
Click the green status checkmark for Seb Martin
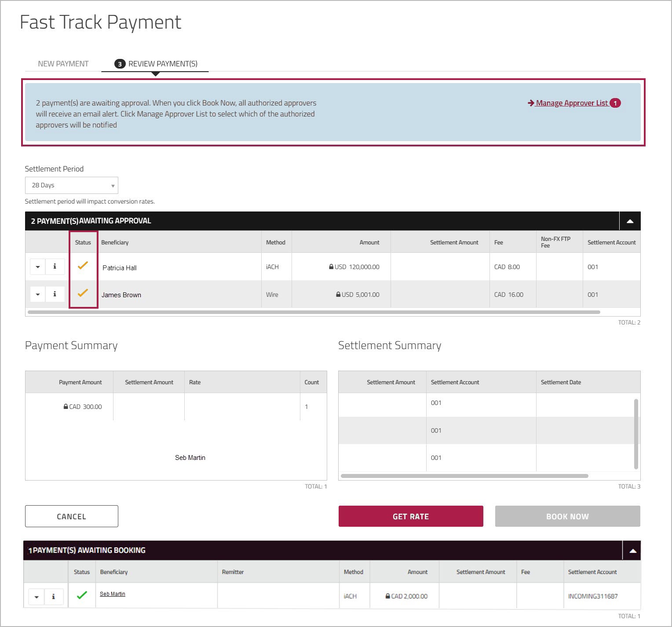[82, 595]
